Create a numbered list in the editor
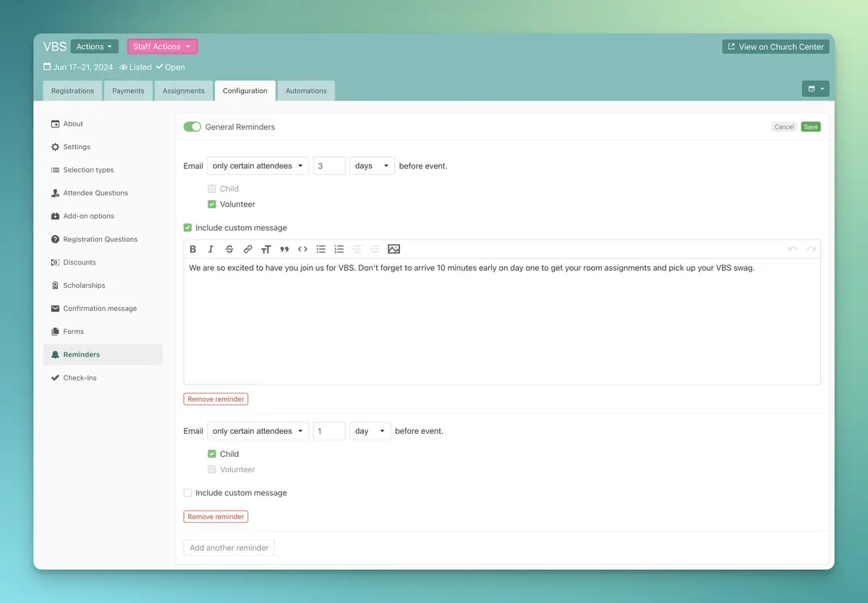 [339, 249]
